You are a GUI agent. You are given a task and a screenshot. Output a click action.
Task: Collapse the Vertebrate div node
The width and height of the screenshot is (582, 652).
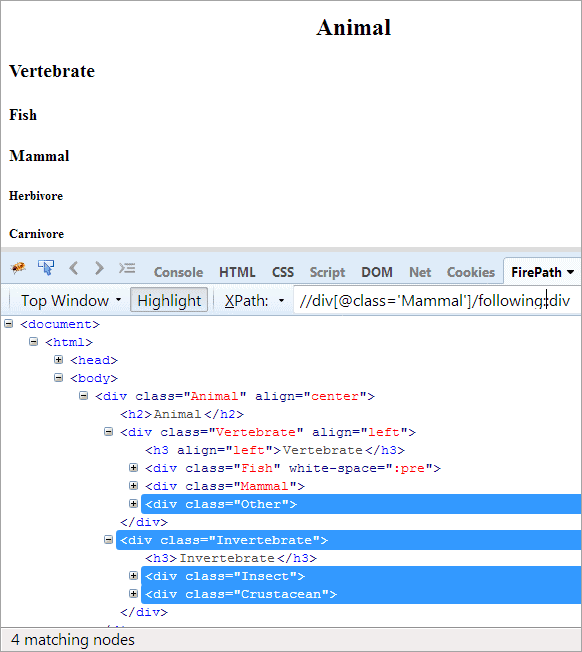pyautogui.click(x=109, y=432)
